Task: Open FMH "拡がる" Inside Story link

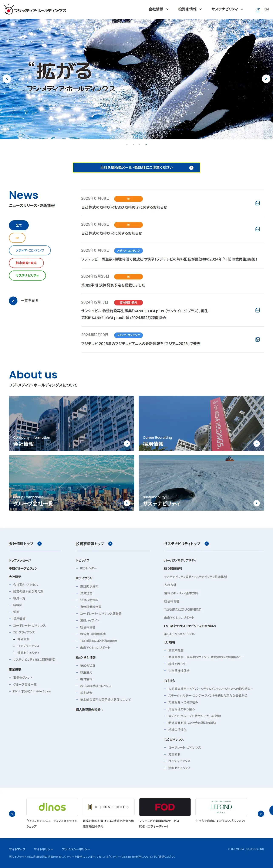Action: [32, 691]
